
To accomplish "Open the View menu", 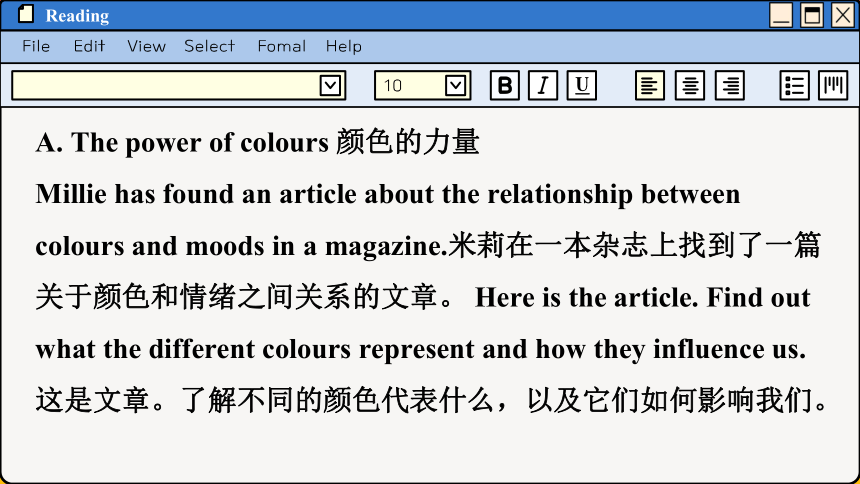I will tap(146, 46).
